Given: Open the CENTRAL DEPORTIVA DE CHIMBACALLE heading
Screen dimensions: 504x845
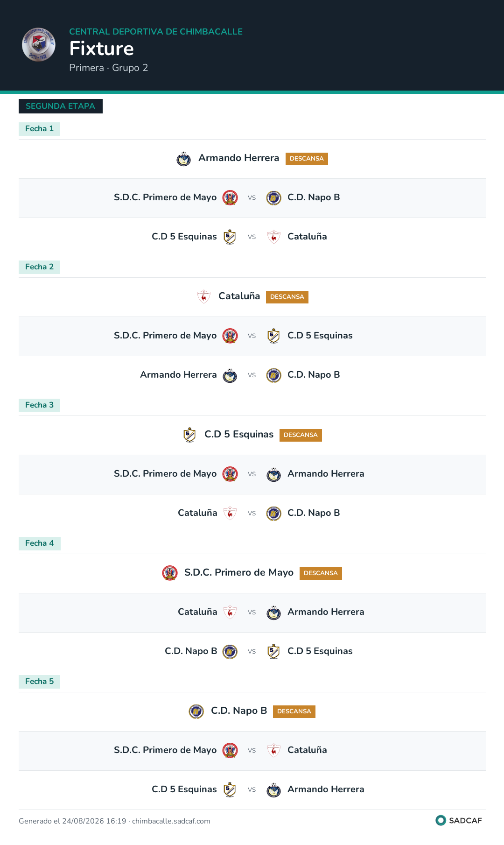Looking at the screenshot, I should coord(156,32).
